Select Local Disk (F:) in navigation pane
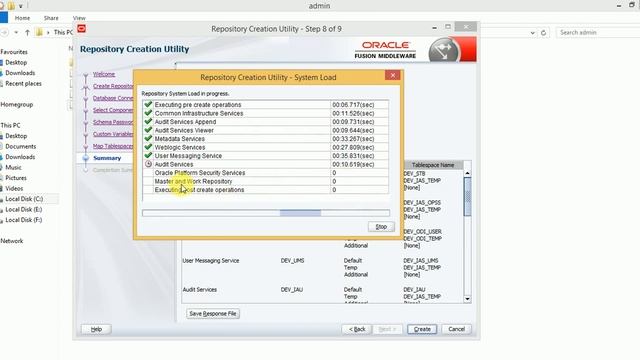 24,220
